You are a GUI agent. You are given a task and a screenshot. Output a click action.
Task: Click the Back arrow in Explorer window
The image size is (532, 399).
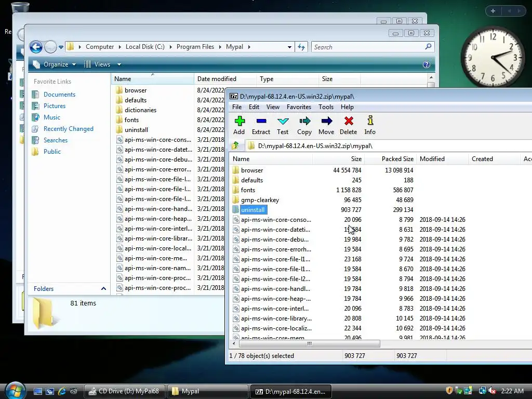click(36, 47)
